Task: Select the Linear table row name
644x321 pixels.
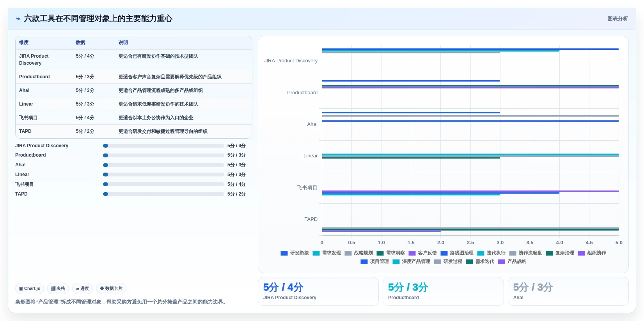Action: [26, 104]
